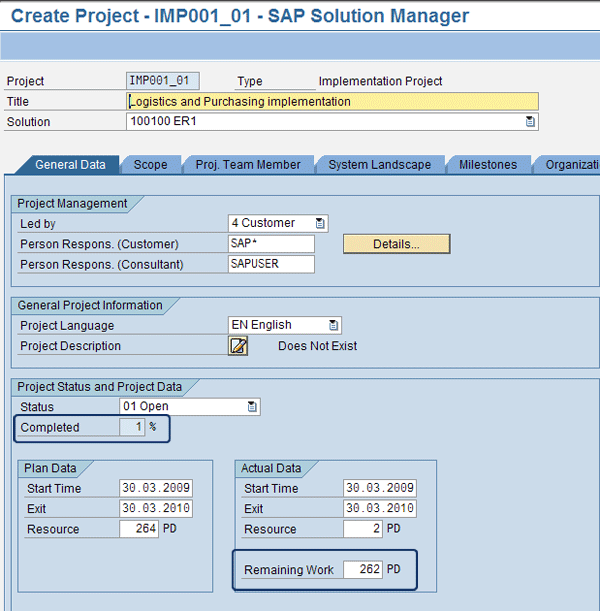Viewport: 600px width, 611px height.
Task: Click the Plan Data Start Time field
Action: click(x=156, y=489)
